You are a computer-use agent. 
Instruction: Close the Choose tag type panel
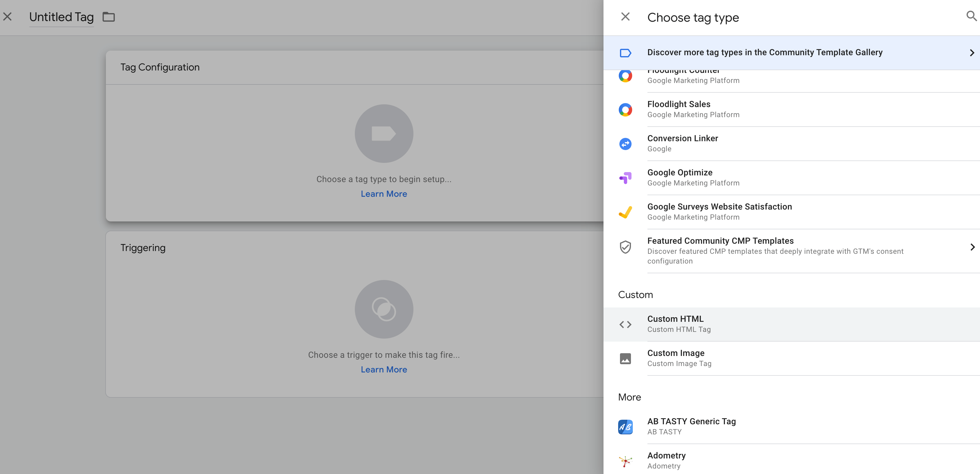[625, 17]
